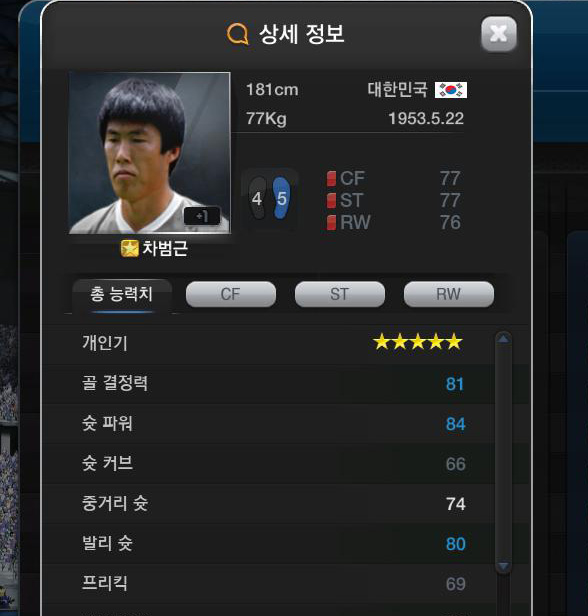Click the five-star 개인기 rating

point(418,342)
